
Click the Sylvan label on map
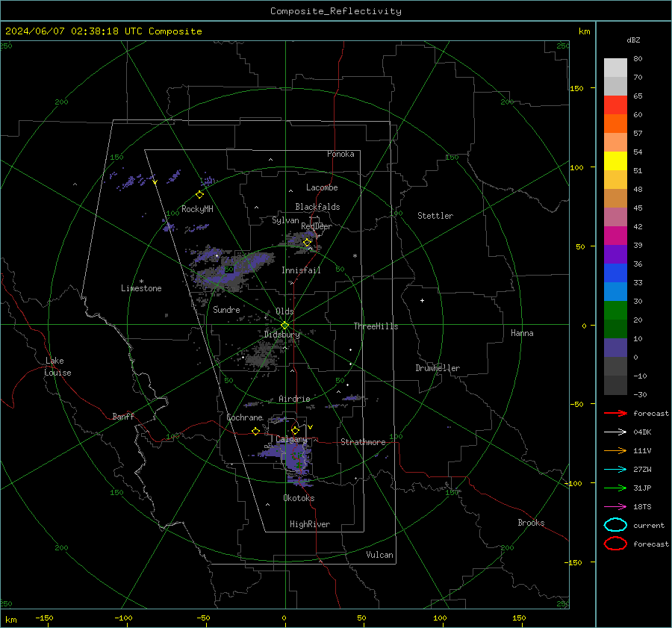pos(285,220)
